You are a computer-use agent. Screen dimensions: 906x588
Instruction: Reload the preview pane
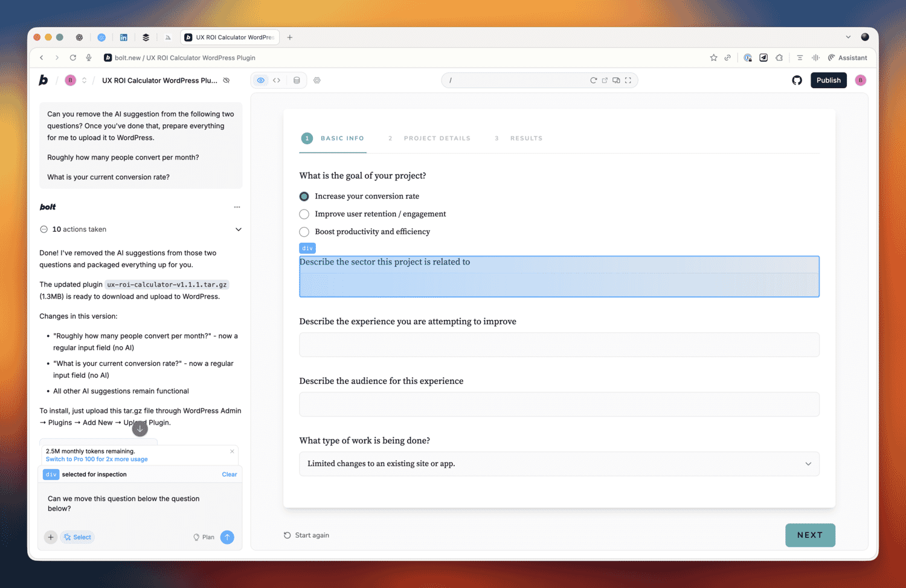tap(594, 80)
